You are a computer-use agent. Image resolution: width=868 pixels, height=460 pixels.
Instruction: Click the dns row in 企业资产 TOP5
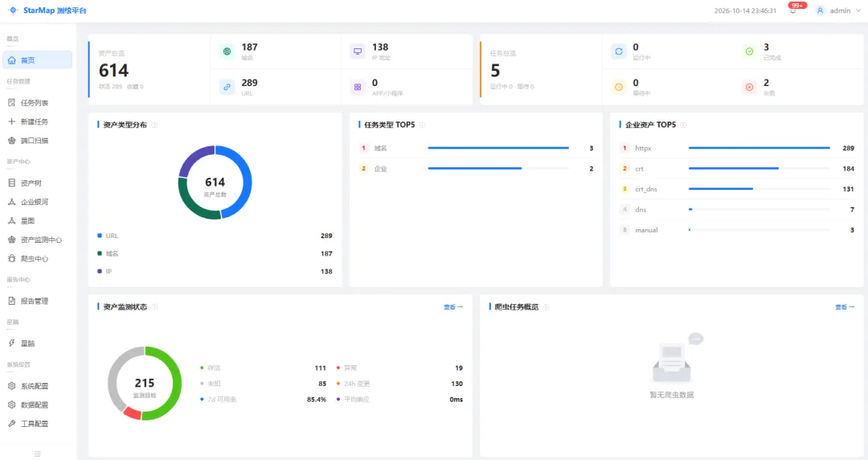pos(736,210)
